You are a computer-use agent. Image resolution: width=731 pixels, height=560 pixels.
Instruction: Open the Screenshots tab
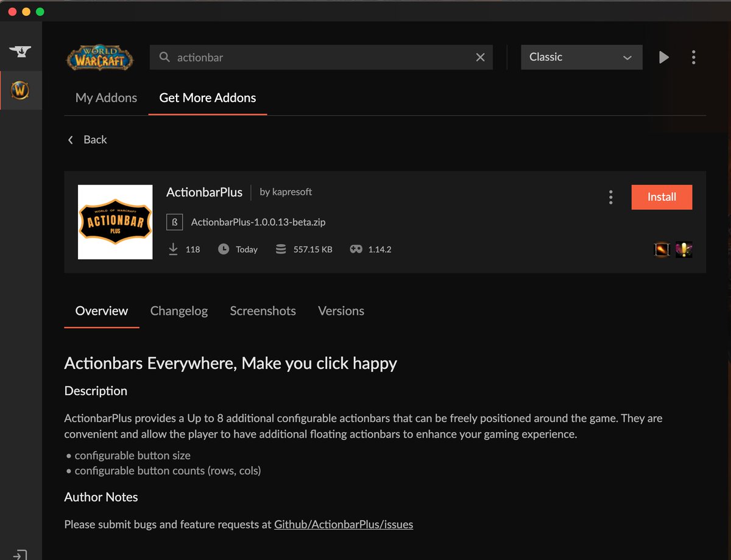coord(263,311)
